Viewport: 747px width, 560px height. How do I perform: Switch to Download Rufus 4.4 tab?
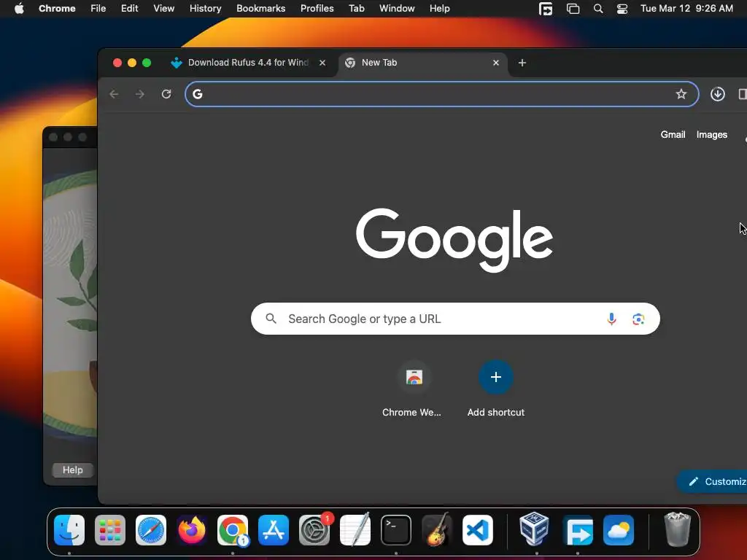(248, 63)
